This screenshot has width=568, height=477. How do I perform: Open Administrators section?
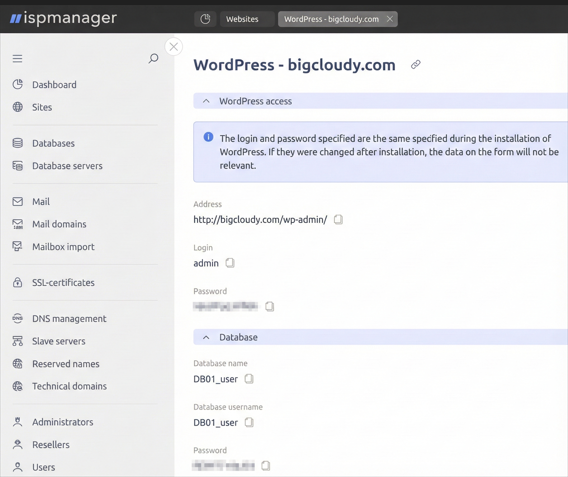coord(63,422)
